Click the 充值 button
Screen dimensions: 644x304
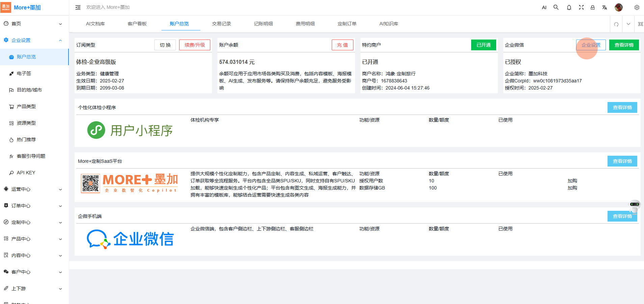[x=342, y=45]
